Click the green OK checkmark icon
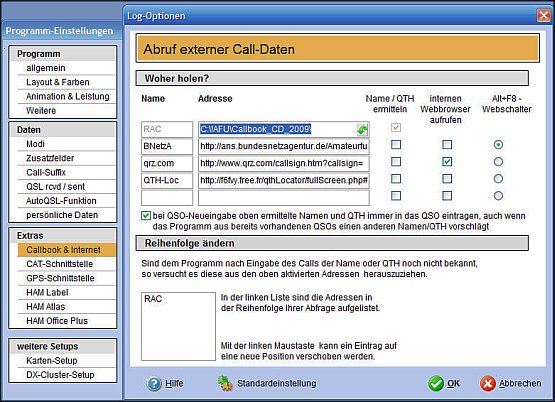Image resolution: width=555 pixels, height=402 pixels. [435, 384]
